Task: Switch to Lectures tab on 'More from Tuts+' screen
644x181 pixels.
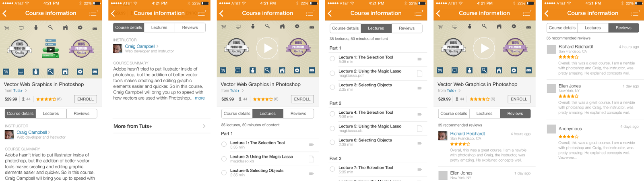Action: [x=159, y=27]
